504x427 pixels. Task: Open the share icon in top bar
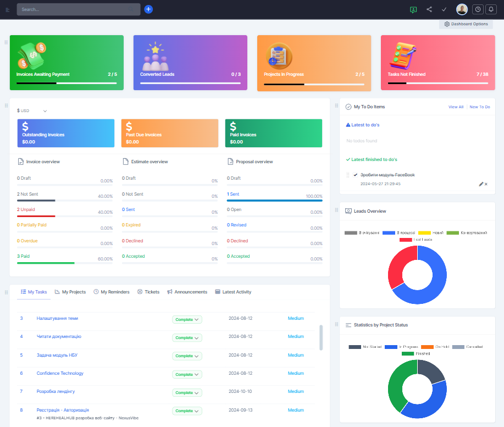429,9
